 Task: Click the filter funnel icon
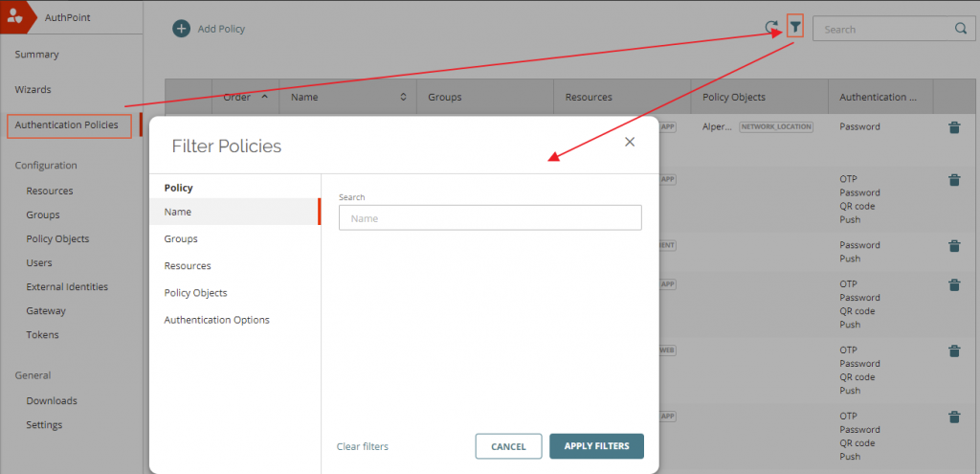click(794, 28)
